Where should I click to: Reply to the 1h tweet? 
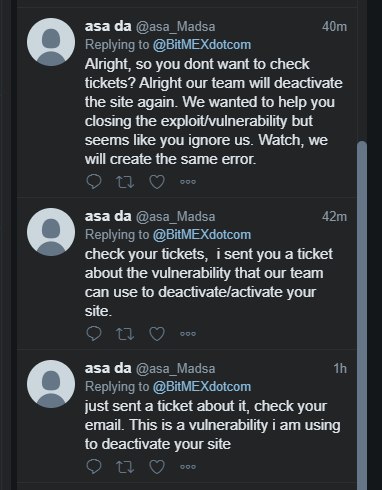(x=94, y=467)
